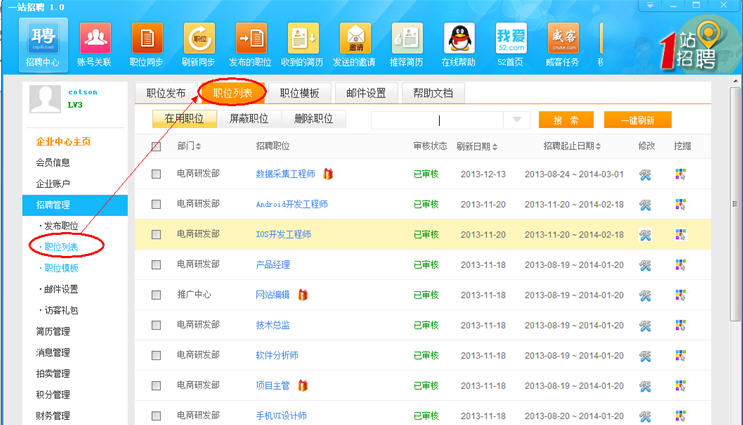Screen dimensions: 743x425
Task: Check the box for Android开发工程师 row
Action: point(156,204)
